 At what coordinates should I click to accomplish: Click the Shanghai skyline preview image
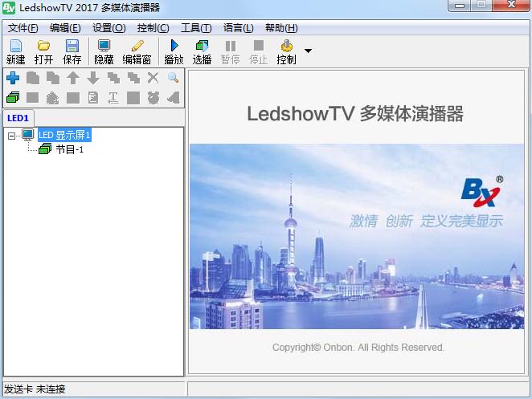[x=357, y=236]
